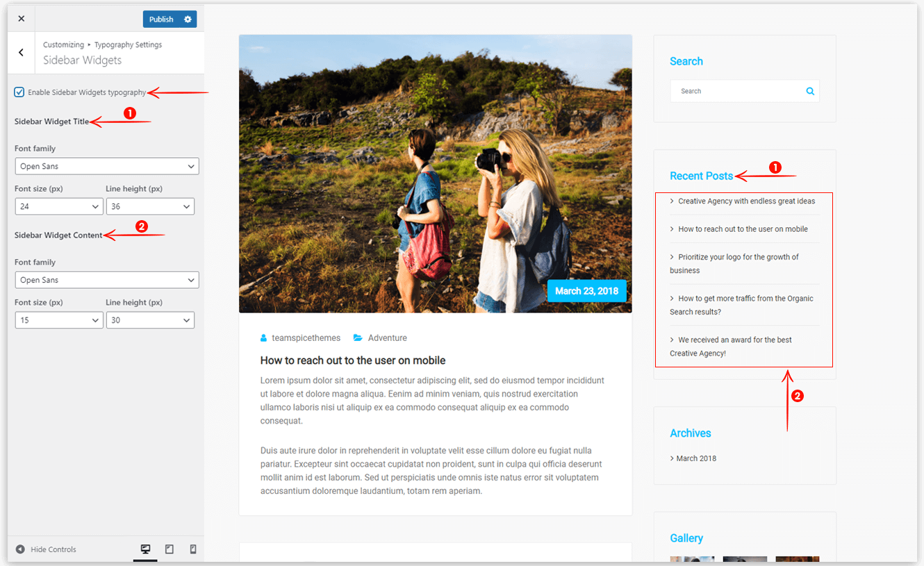Switch to mobile preview
This screenshot has height=566, width=924.
pyautogui.click(x=193, y=549)
